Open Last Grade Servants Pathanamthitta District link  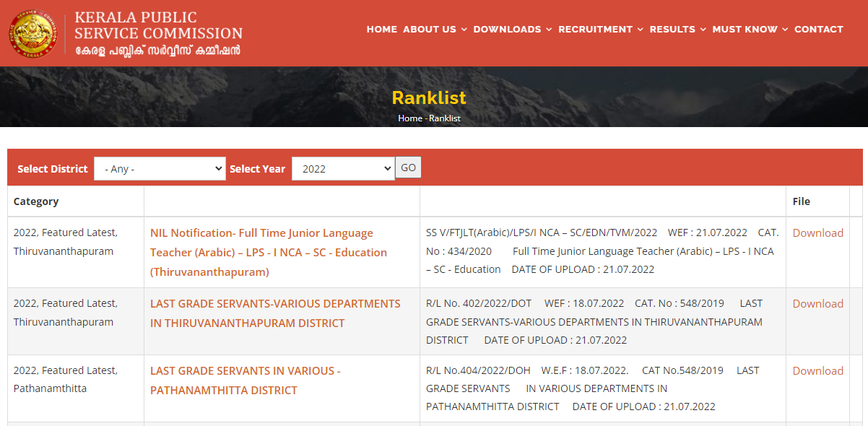pos(246,381)
